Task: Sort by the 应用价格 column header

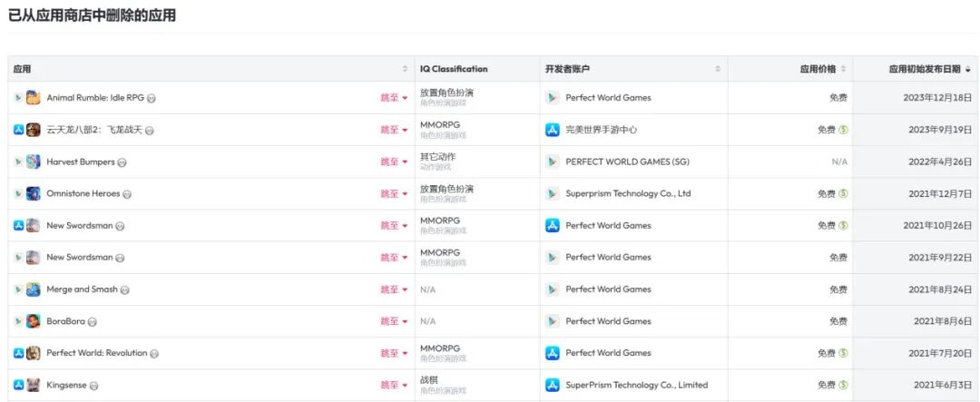Action: [x=790, y=69]
